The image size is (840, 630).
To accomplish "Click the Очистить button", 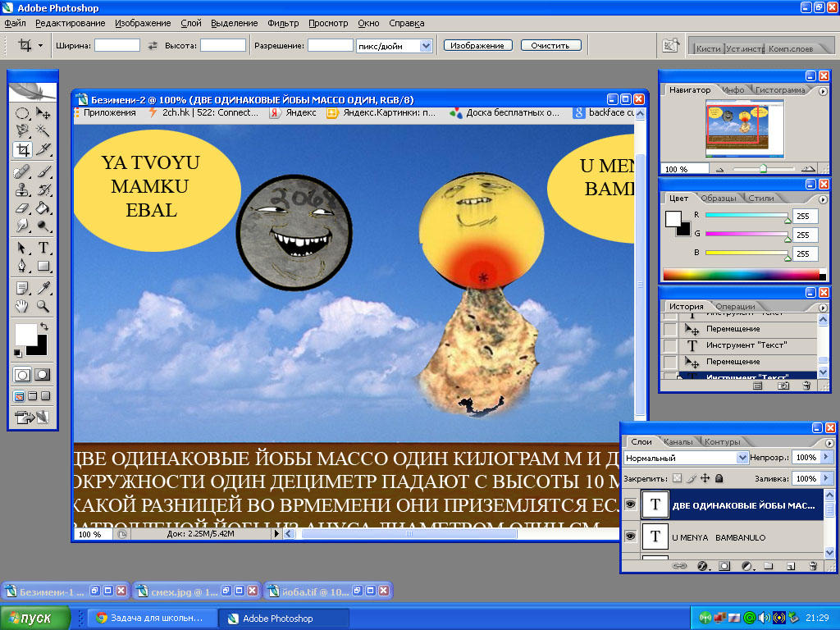I will (550, 46).
